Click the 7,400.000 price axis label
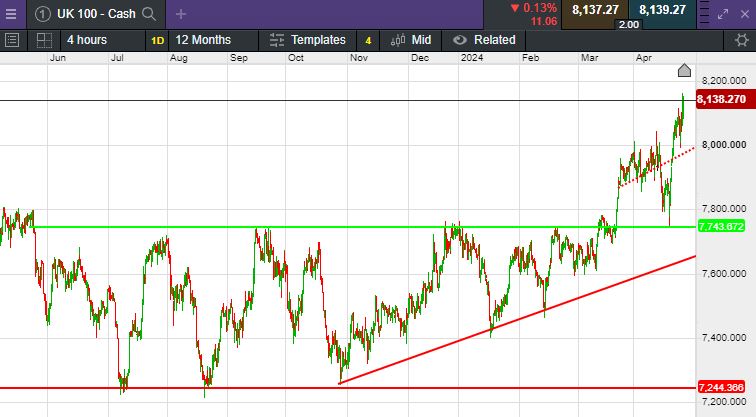 point(724,337)
